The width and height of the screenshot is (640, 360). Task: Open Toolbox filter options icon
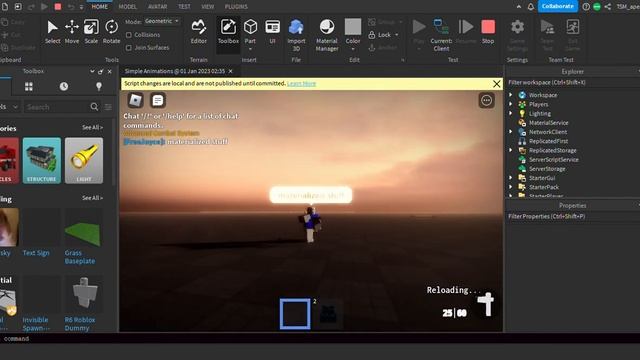pos(108,107)
